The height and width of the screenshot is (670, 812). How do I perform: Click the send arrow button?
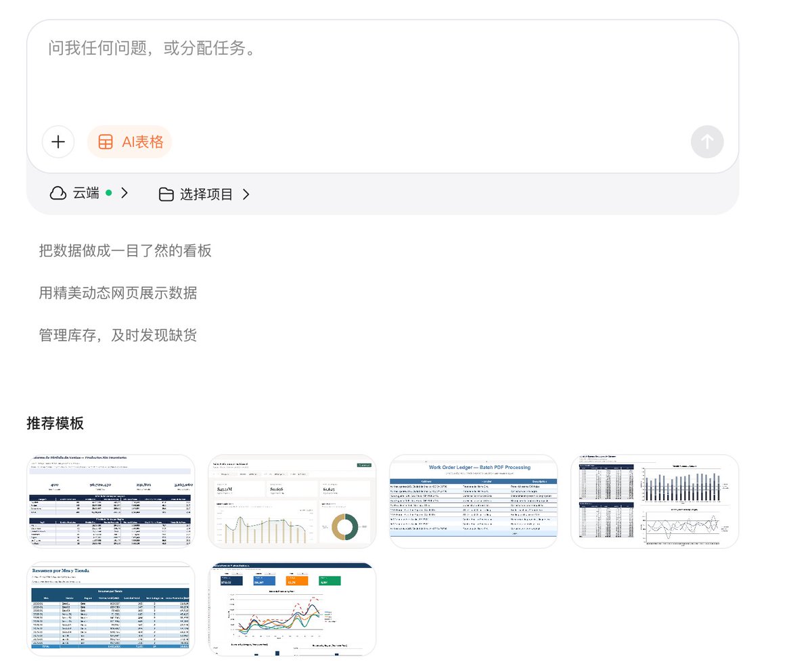(707, 142)
